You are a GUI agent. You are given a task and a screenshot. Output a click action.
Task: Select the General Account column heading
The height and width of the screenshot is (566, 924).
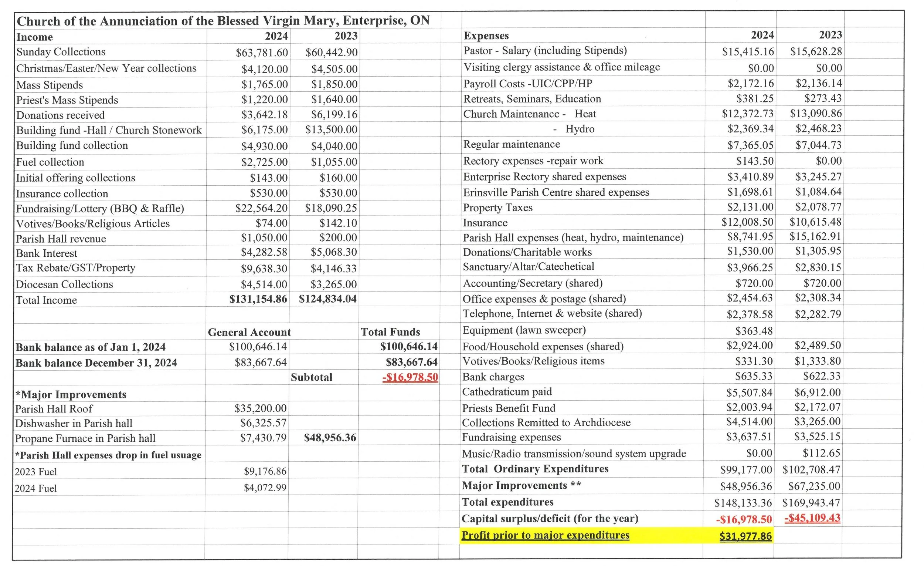[249, 332]
